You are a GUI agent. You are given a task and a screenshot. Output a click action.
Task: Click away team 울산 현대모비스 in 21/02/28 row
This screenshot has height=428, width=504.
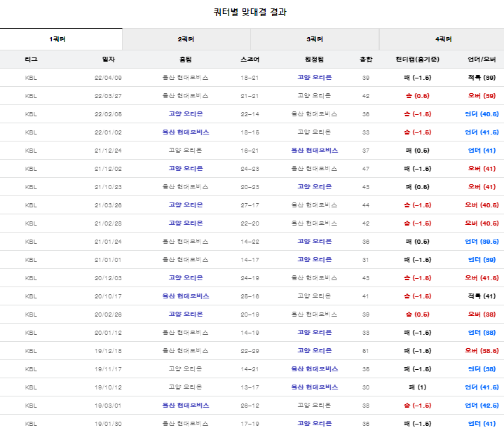click(314, 223)
